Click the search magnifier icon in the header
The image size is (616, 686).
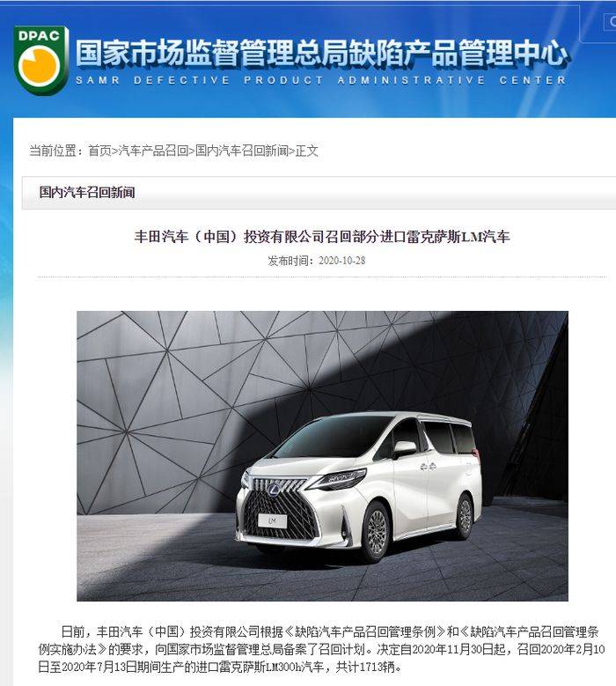pyautogui.click(x=612, y=21)
